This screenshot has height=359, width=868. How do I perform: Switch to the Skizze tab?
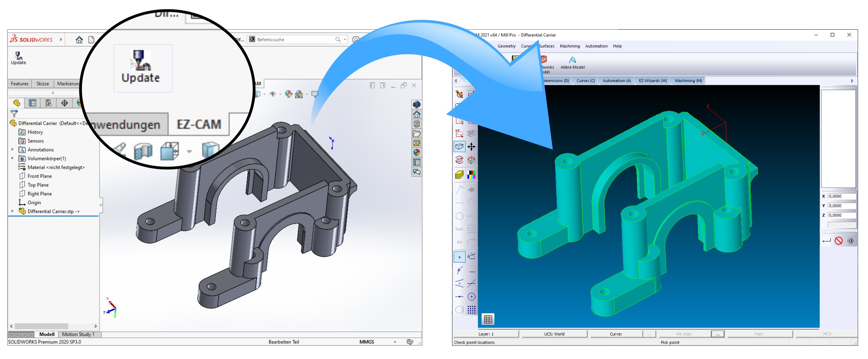click(x=42, y=84)
